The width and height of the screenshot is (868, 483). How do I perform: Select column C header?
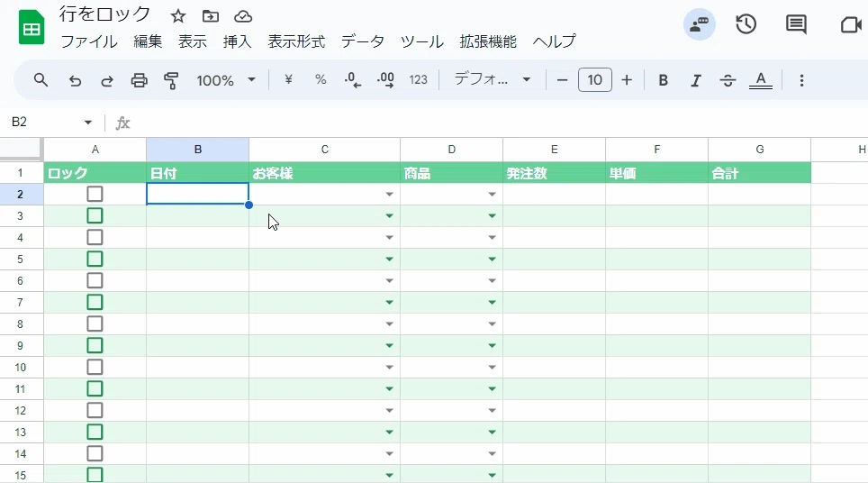pos(324,150)
